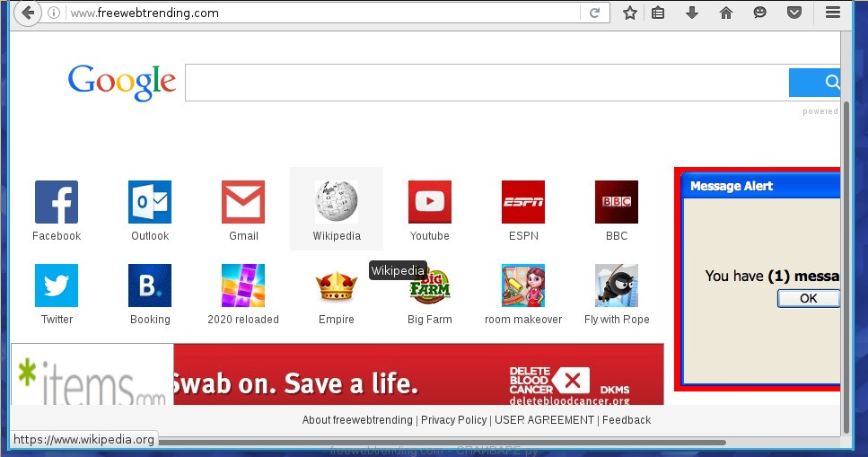Focus the Google search input field
The width and height of the screenshot is (868, 457).
point(487,83)
